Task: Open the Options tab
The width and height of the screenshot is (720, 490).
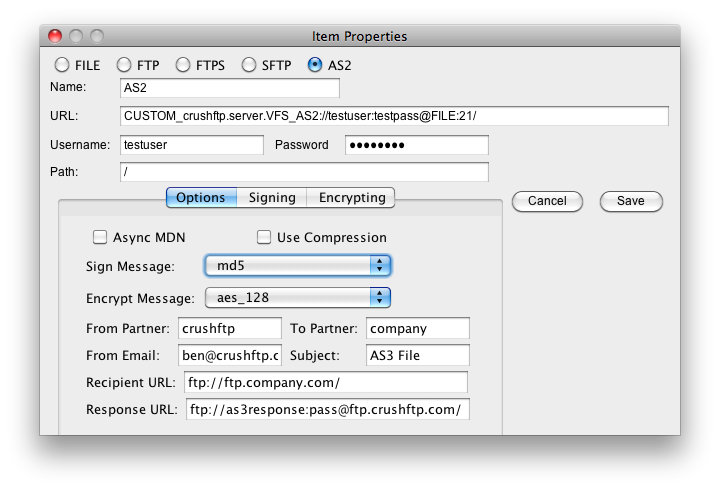Action: (x=201, y=197)
